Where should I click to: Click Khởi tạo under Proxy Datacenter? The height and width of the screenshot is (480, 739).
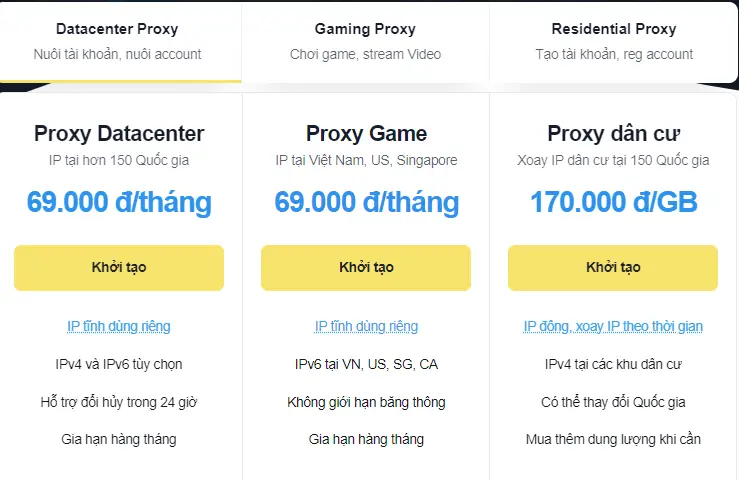click(x=119, y=268)
